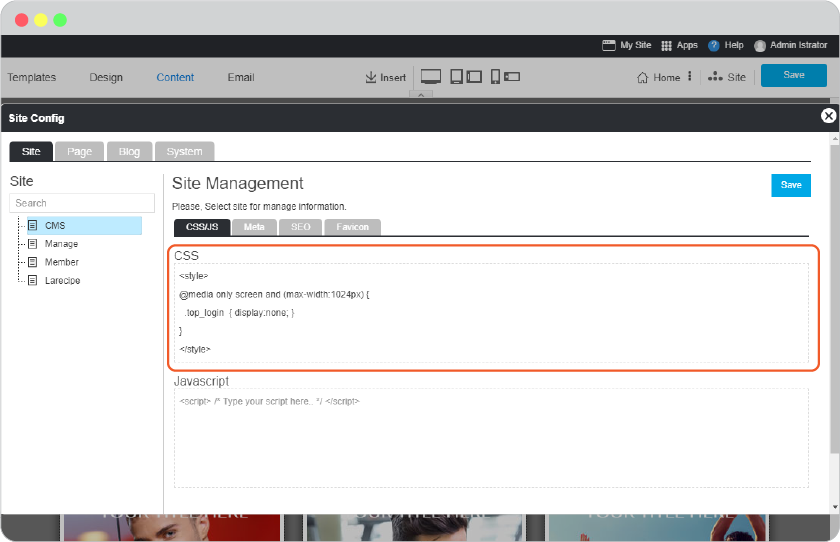The width and height of the screenshot is (840, 542).
Task: Click the '.top_login { display:none; }' line
Action: pos(239,313)
